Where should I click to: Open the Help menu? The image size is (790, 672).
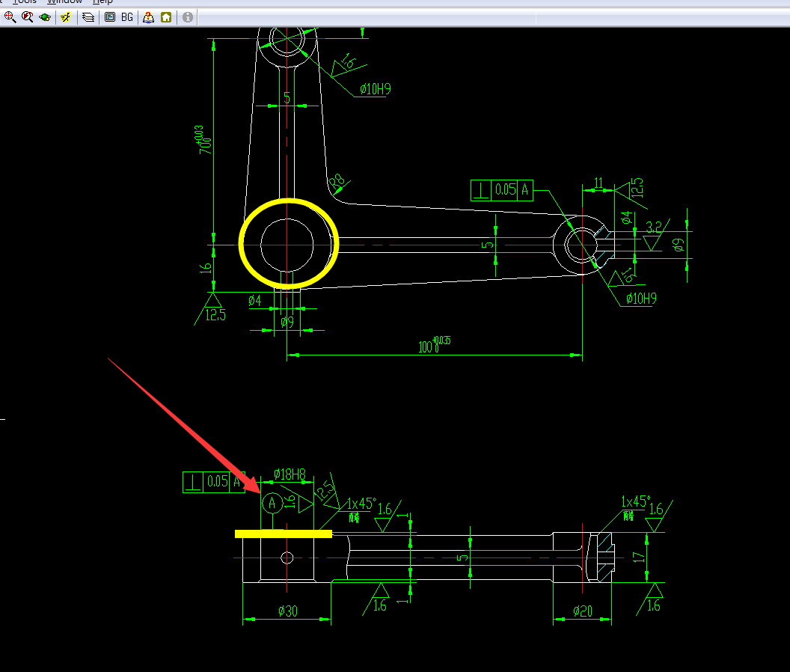[x=102, y=1]
